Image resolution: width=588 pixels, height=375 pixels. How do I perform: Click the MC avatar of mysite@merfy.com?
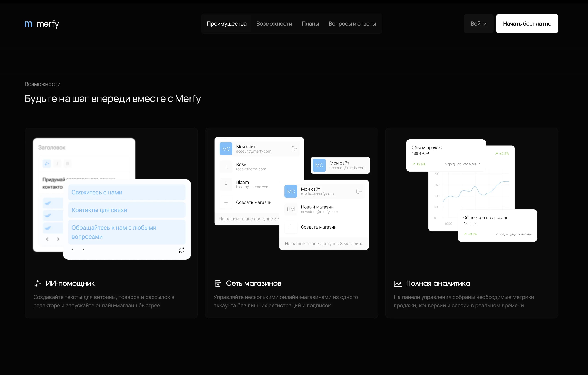tap(291, 191)
